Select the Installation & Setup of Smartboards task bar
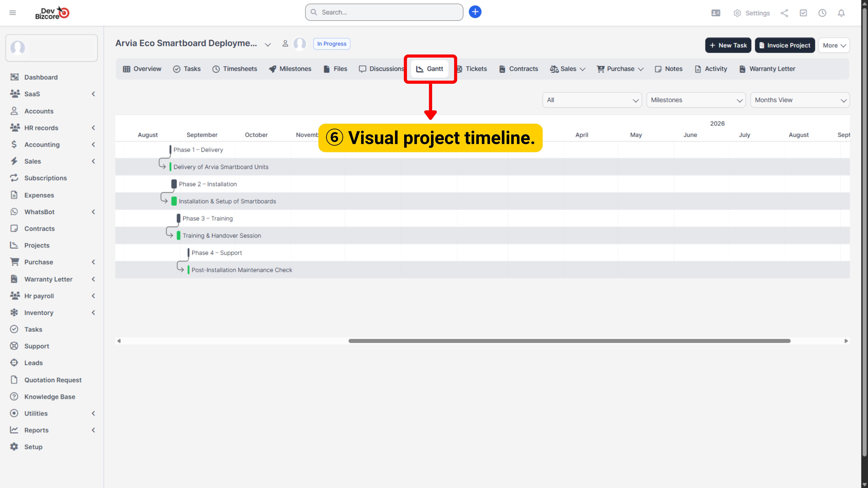Viewport: 868px width, 488px height. [174, 201]
